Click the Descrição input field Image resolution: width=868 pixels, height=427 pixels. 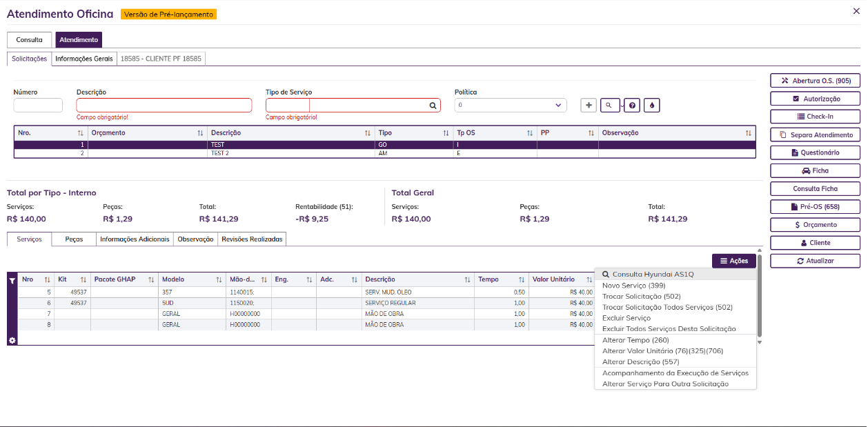(164, 105)
